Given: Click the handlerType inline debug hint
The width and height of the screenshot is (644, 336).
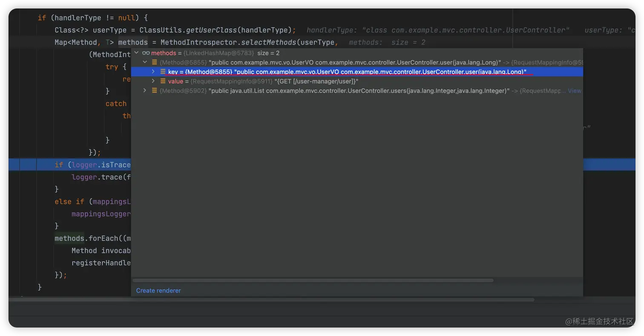Looking at the screenshot, I should coord(438,30).
